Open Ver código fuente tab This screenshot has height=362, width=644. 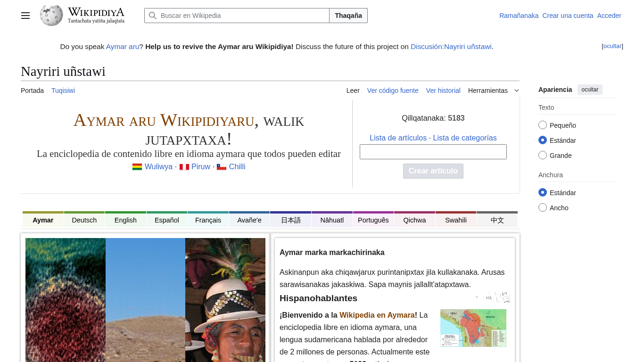(x=393, y=90)
